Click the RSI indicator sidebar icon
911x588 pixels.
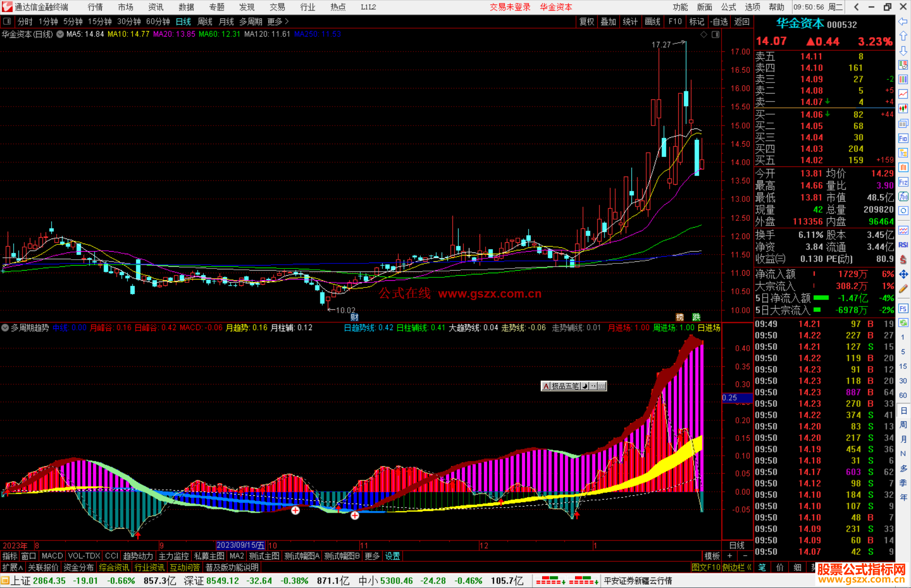tap(903, 245)
